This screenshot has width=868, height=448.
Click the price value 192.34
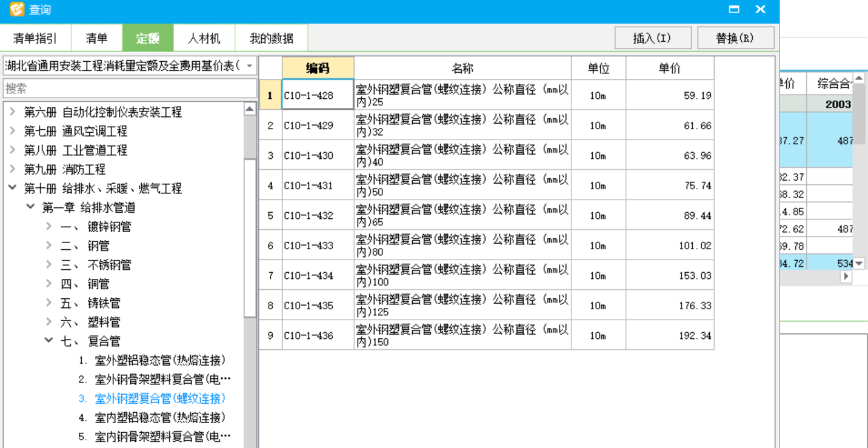695,335
